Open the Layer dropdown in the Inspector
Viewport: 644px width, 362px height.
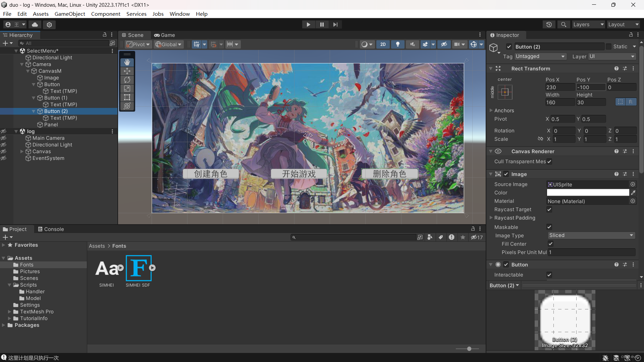tap(611, 56)
